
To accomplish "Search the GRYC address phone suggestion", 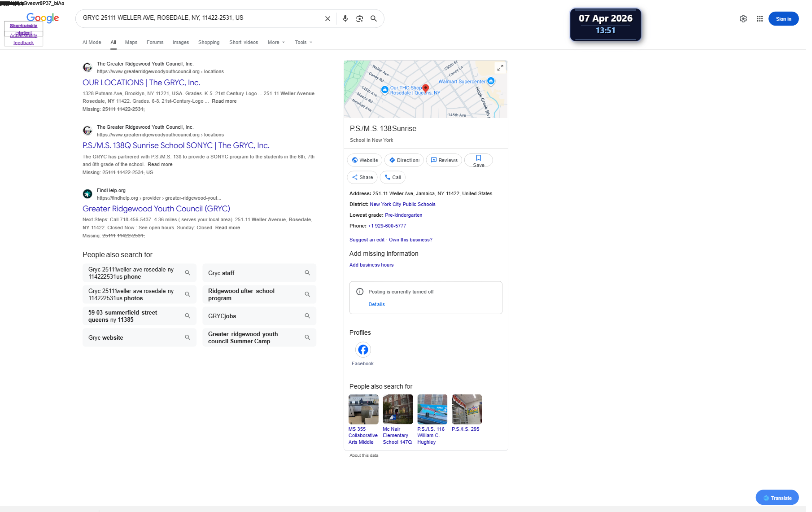I will pyautogui.click(x=140, y=273).
